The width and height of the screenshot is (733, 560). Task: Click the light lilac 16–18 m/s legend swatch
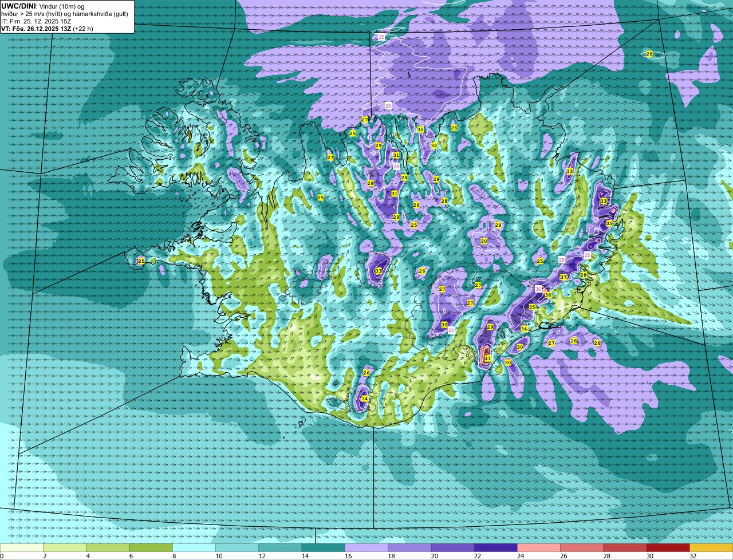366,547
